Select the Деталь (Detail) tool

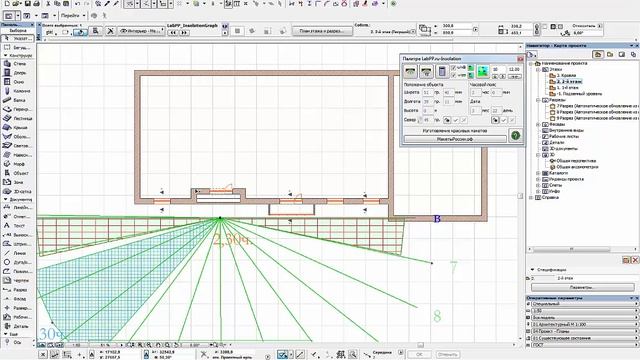coord(16,326)
